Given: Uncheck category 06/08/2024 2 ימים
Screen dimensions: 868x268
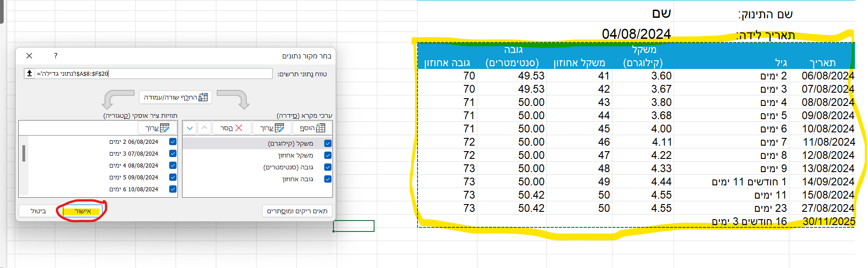Looking at the screenshot, I should point(173,142).
